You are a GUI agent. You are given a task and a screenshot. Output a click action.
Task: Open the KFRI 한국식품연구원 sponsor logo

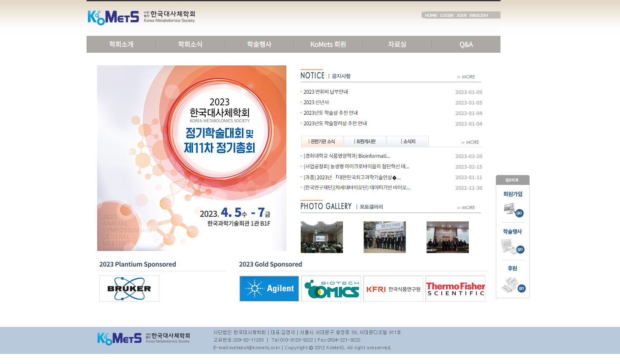click(x=393, y=289)
